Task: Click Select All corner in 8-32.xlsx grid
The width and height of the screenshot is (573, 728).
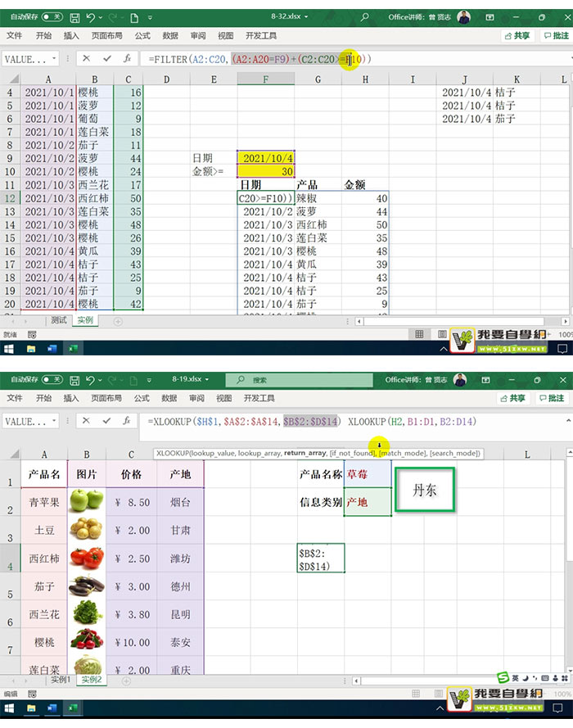Action: (15, 79)
